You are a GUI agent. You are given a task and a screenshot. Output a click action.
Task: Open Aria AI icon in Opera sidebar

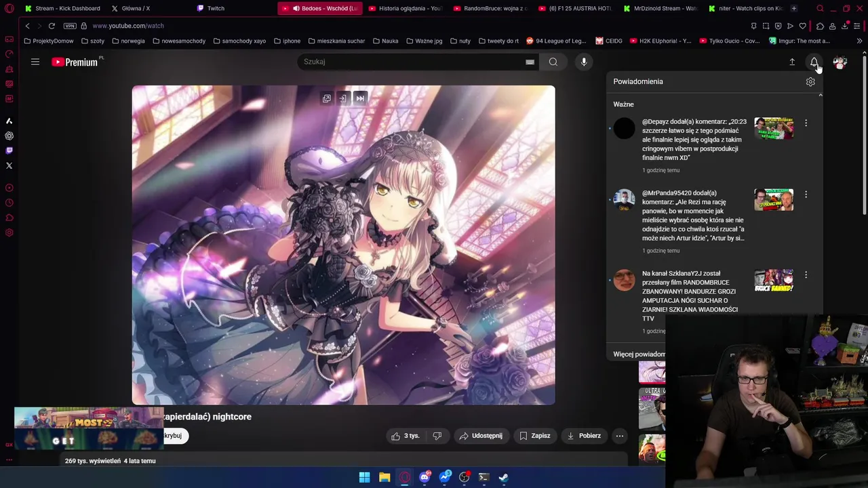[x=9, y=121]
